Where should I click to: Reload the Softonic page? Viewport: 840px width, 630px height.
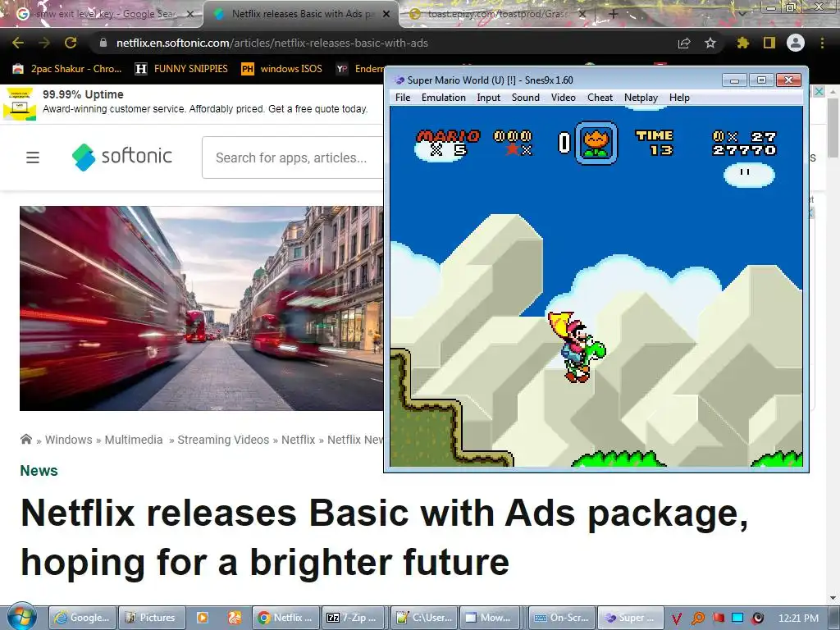point(71,43)
